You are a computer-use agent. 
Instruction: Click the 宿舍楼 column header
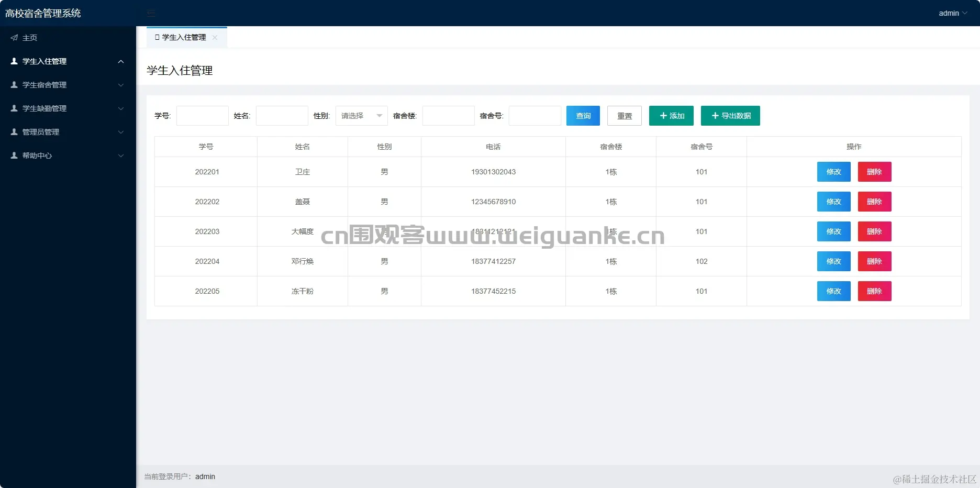point(611,147)
